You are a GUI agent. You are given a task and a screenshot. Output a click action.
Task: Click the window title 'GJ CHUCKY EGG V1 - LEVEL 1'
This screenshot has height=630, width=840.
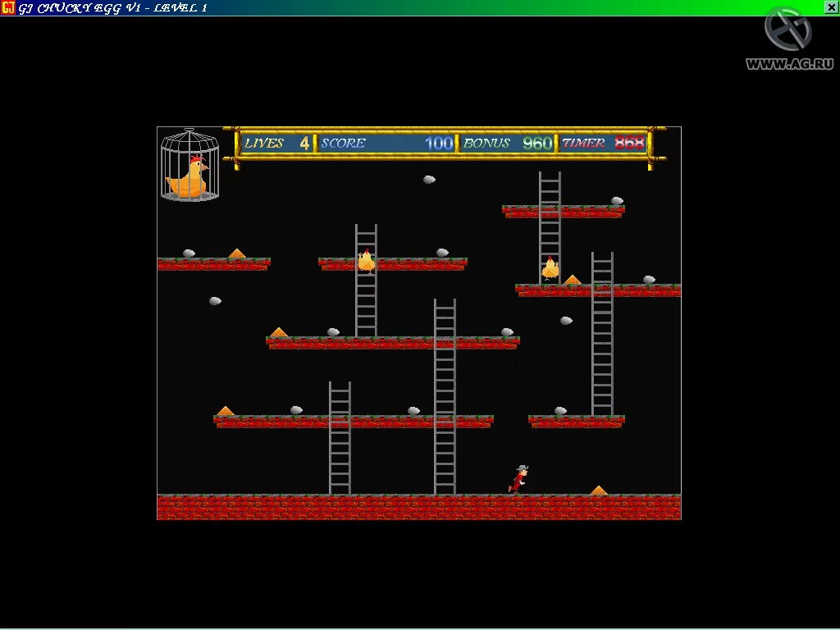(x=112, y=8)
